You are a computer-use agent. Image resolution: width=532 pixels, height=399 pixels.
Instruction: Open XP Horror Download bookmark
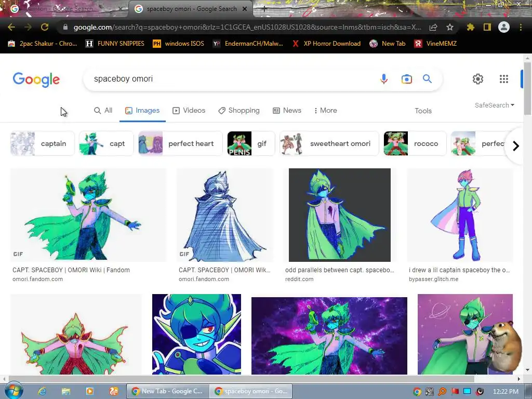tap(326, 44)
